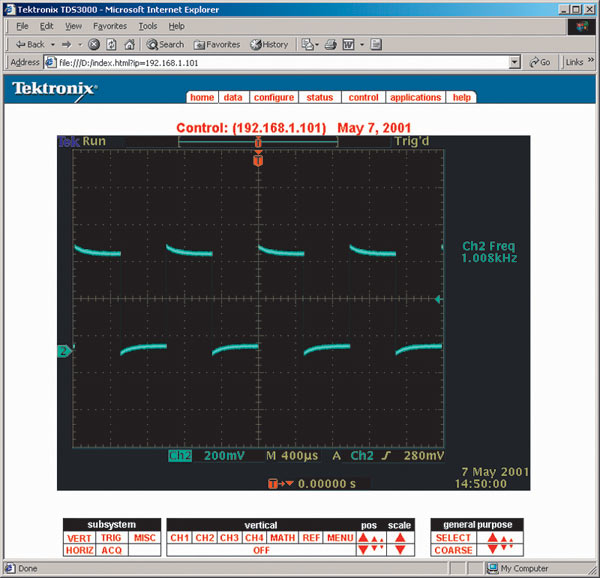Switch to the configure tab
Image resolution: width=600 pixels, height=578 pixels.
(274, 98)
